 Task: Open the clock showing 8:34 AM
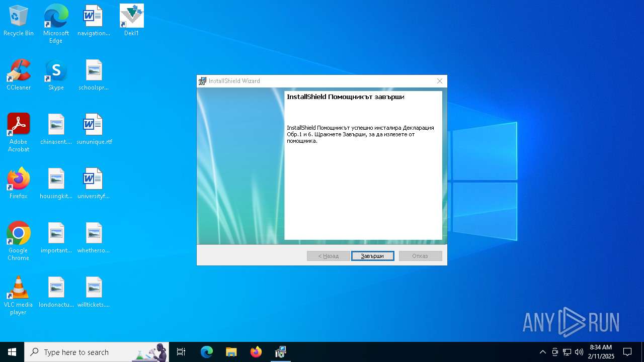601,352
